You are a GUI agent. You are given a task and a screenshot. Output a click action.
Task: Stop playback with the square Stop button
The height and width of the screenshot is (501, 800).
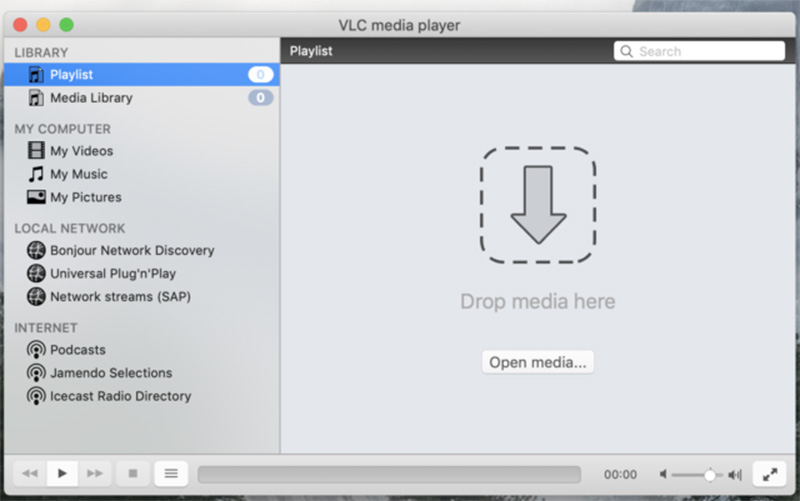point(133,473)
